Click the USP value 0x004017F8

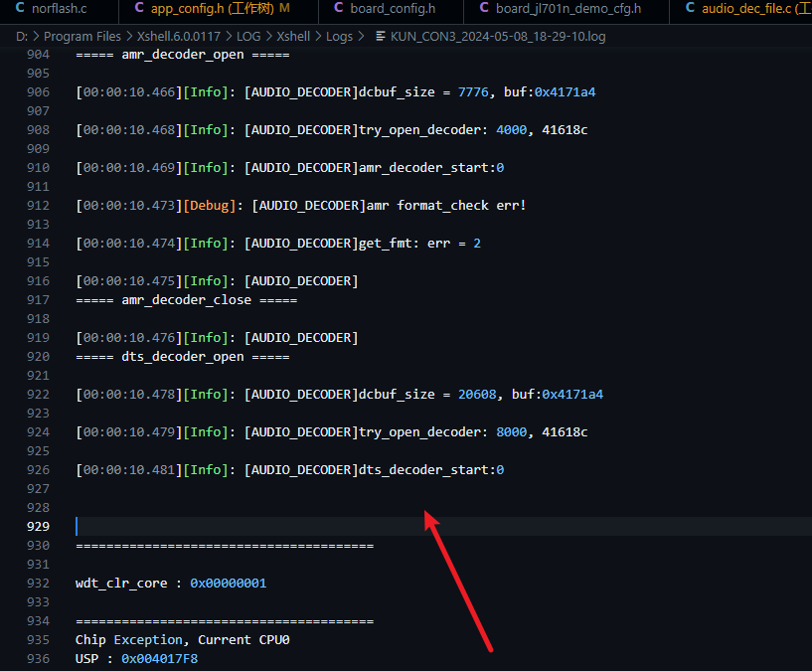point(159,658)
